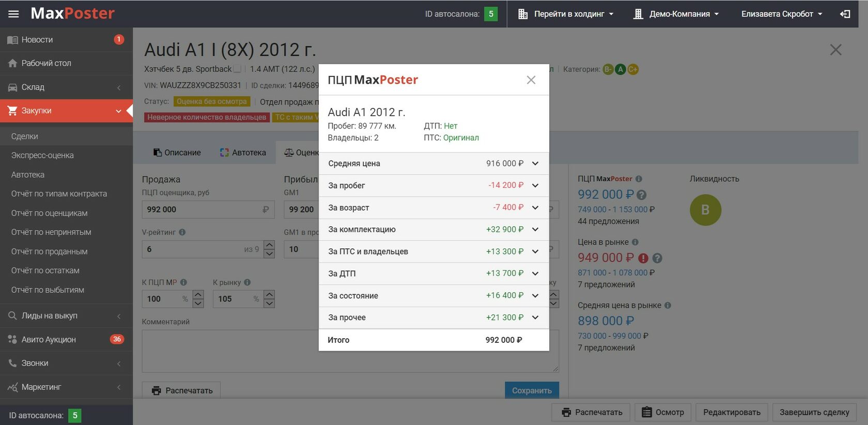
Task: Expand the За пробег row
Action: (535, 185)
